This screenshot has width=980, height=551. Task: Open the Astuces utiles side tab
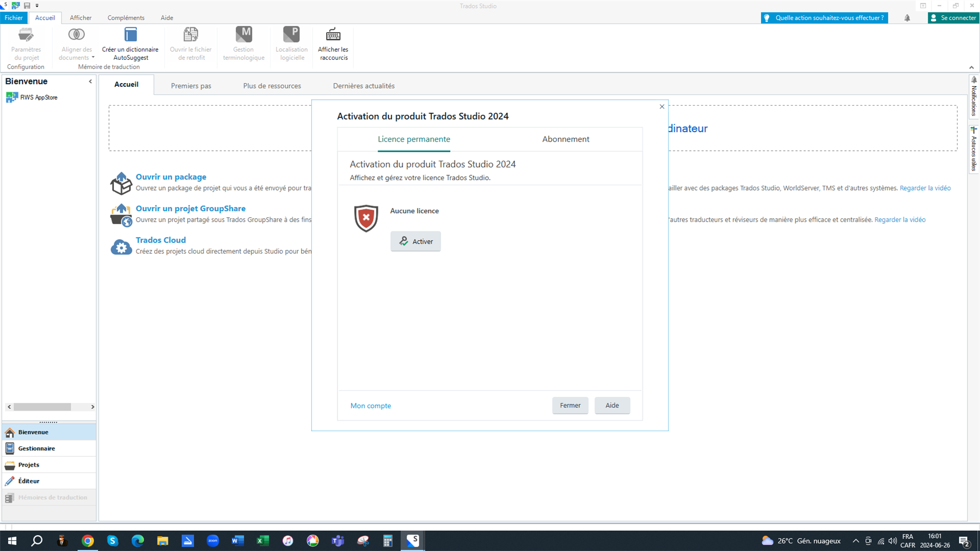(x=974, y=149)
